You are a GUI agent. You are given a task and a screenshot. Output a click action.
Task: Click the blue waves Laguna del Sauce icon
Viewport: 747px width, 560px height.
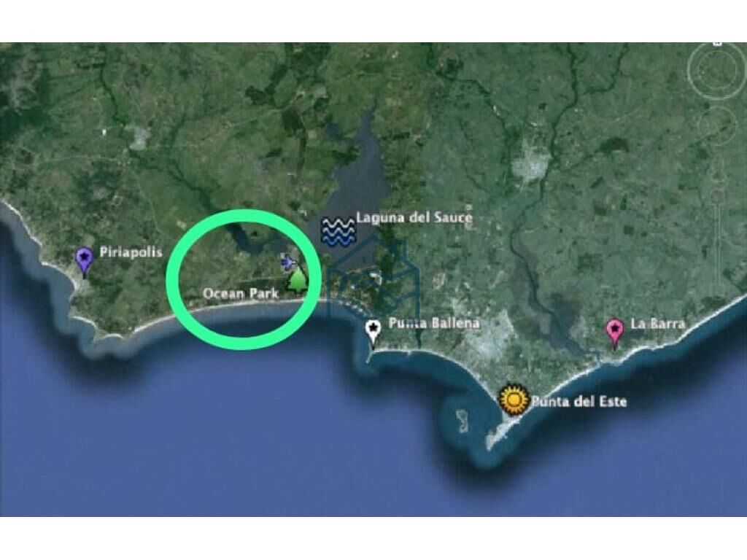pos(338,231)
